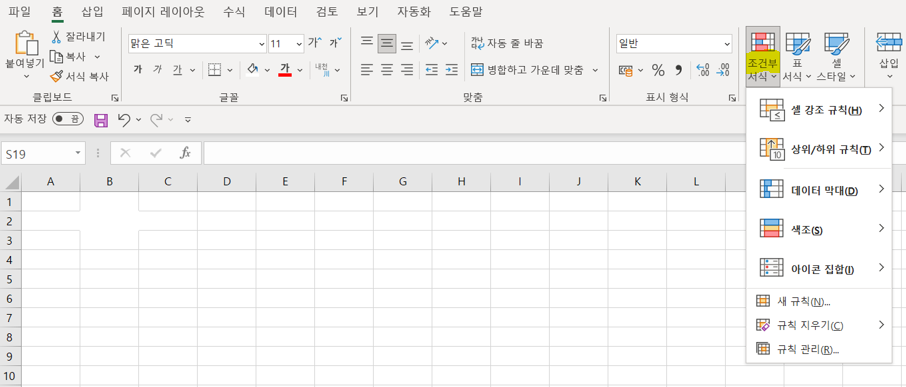Image resolution: width=906 pixels, height=387 pixels.
Task: Open Data Bars (데이터 막대) submenu
Action: pos(819,189)
